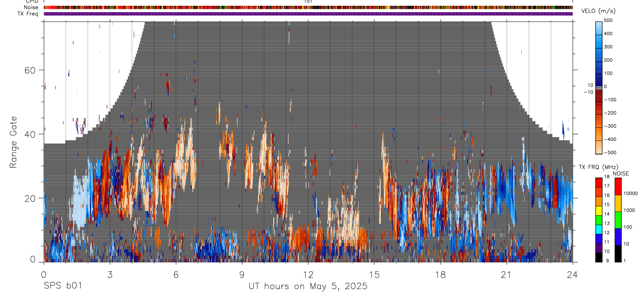The width and height of the screenshot is (644, 297).
Task: Click the blue-to-orange velocity gradient colorbar
Action: point(600,87)
